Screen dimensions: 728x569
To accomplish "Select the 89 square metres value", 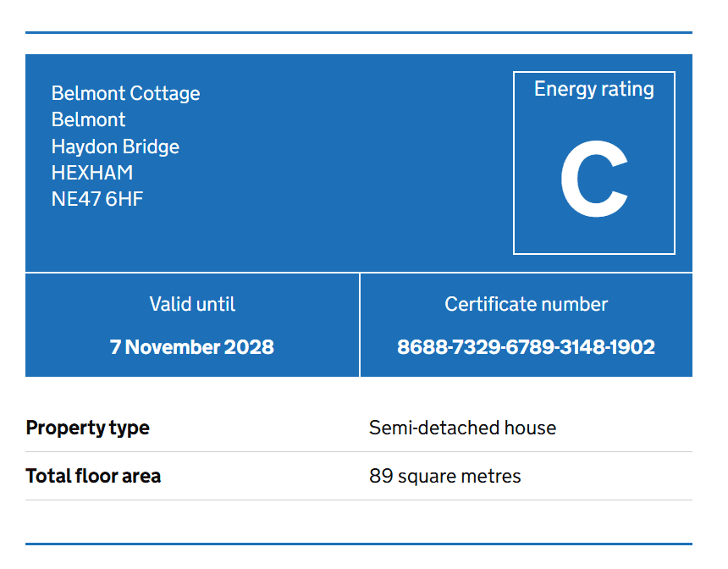I will (x=444, y=477).
